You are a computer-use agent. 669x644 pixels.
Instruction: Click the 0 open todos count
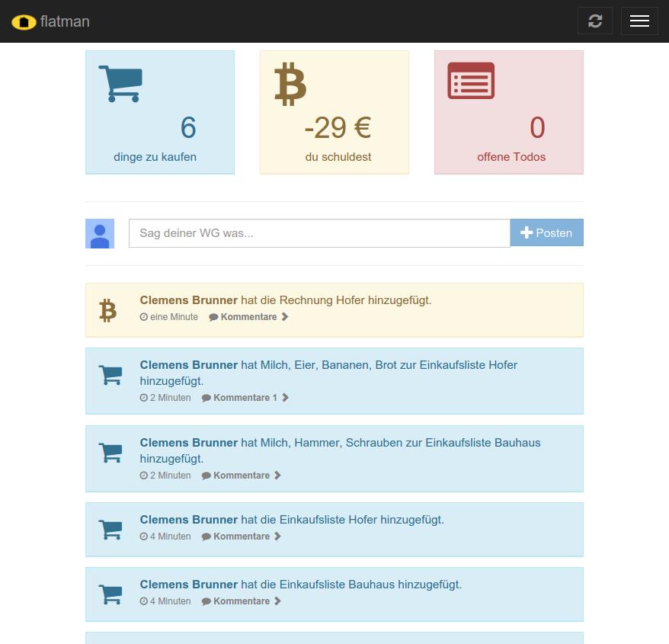click(537, 127)
